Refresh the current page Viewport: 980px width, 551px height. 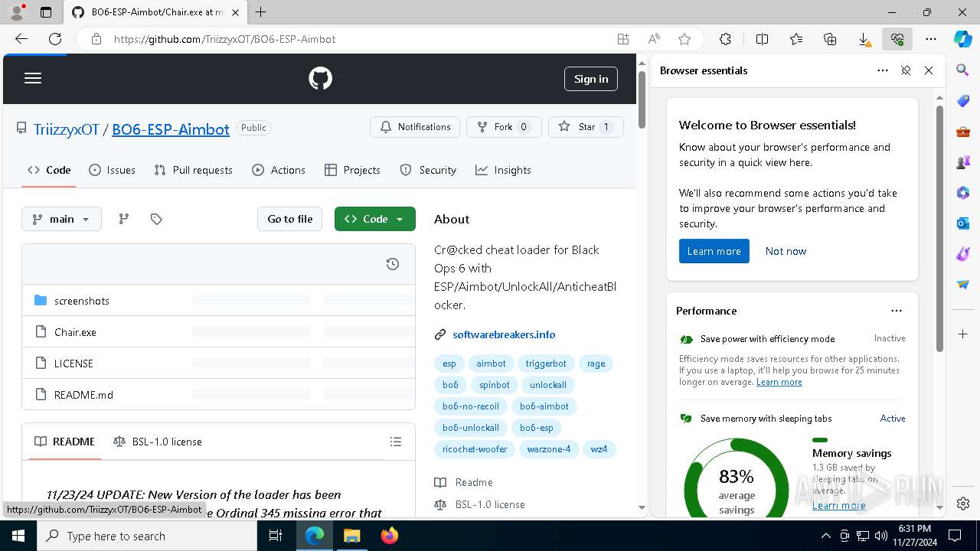click(x=55, y=39)
